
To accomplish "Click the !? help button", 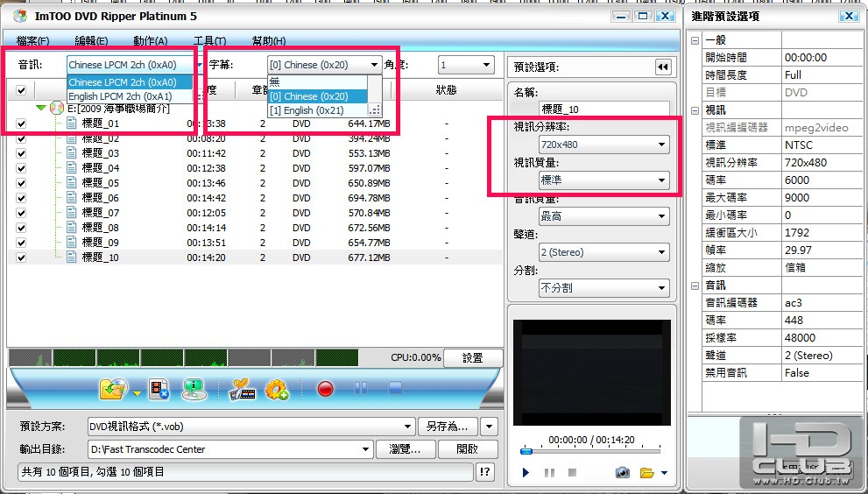I will (485, 472).
